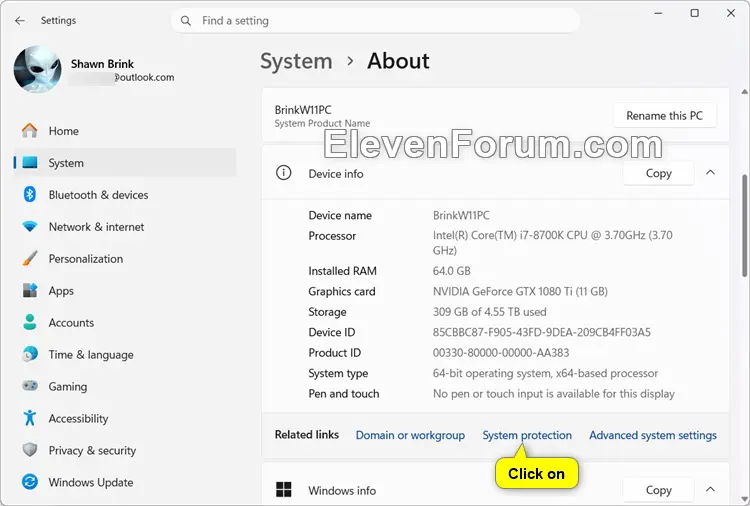Collapse the Device info section chevron
750x506 pixels.
(x=710, y=173)
